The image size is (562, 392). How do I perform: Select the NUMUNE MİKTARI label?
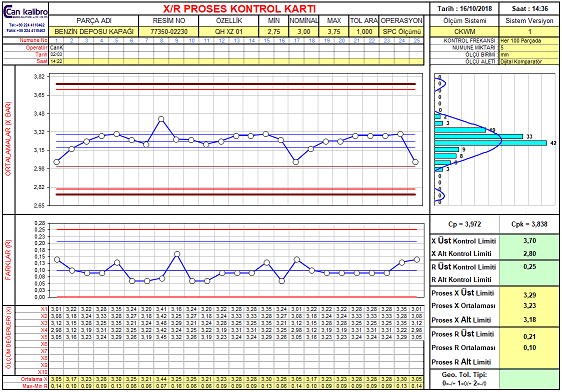pyautogui.click(x=474, y=47)
